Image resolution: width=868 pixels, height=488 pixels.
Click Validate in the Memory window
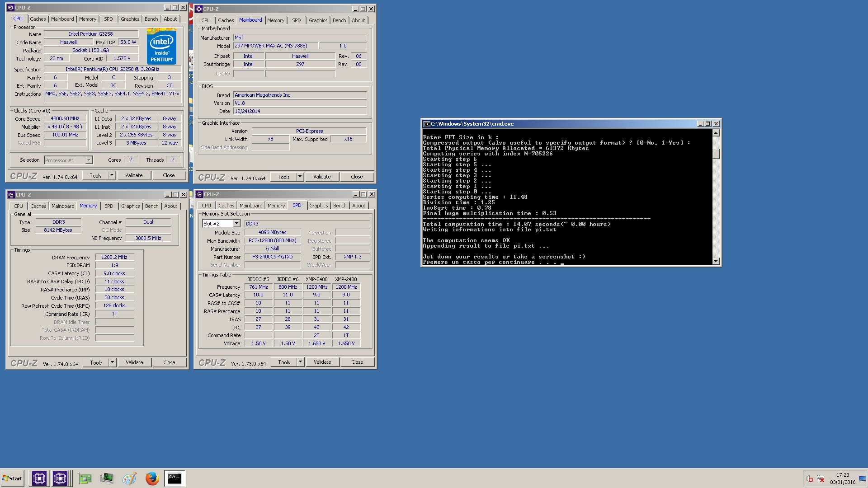coord(134,362)
